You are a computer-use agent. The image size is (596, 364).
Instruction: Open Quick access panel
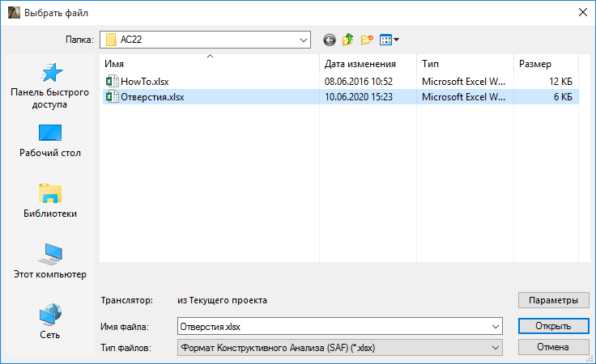[x=50, y=87]
